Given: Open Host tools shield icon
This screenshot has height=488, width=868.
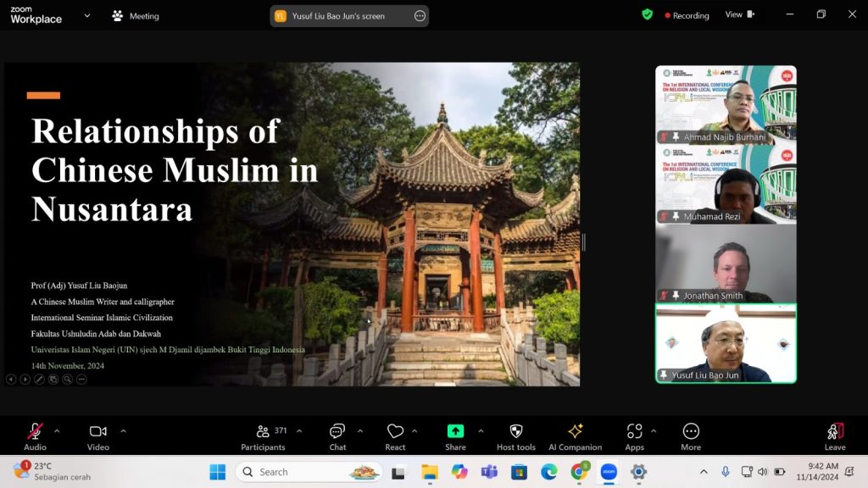Looking at the screenshot, I should [x=515, y=436].
